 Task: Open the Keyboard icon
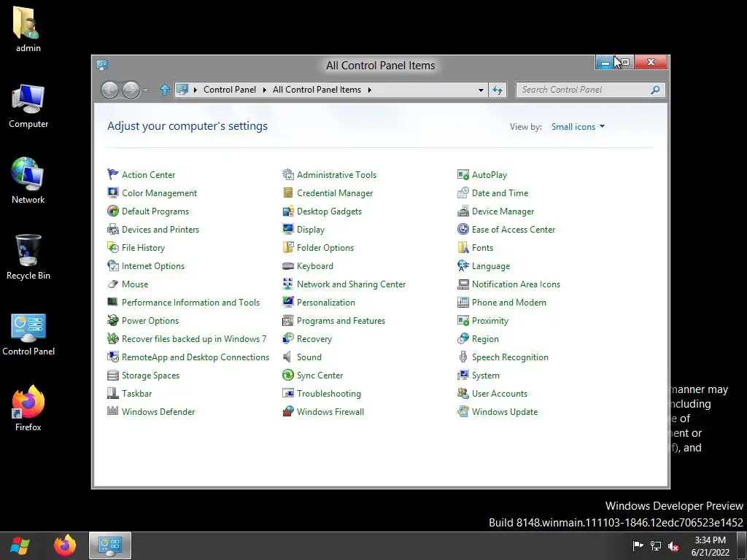point(287,265)
